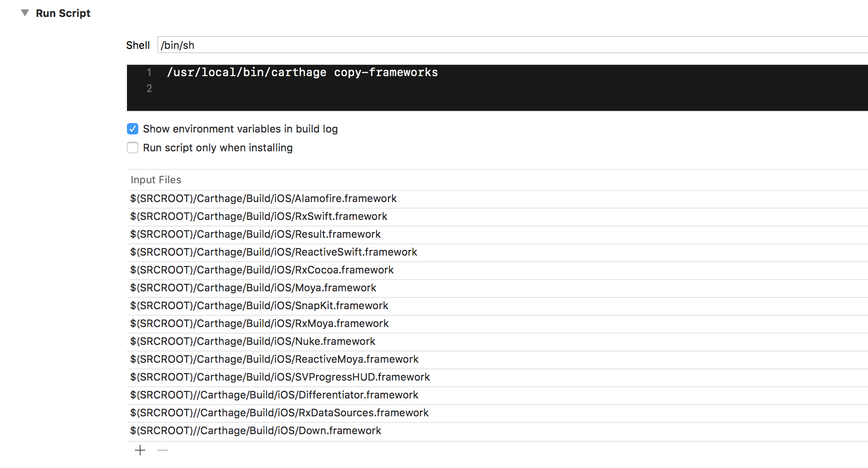Select the ReactiveMoya.framework input file

pyautogui.click(x=274, y=359)
